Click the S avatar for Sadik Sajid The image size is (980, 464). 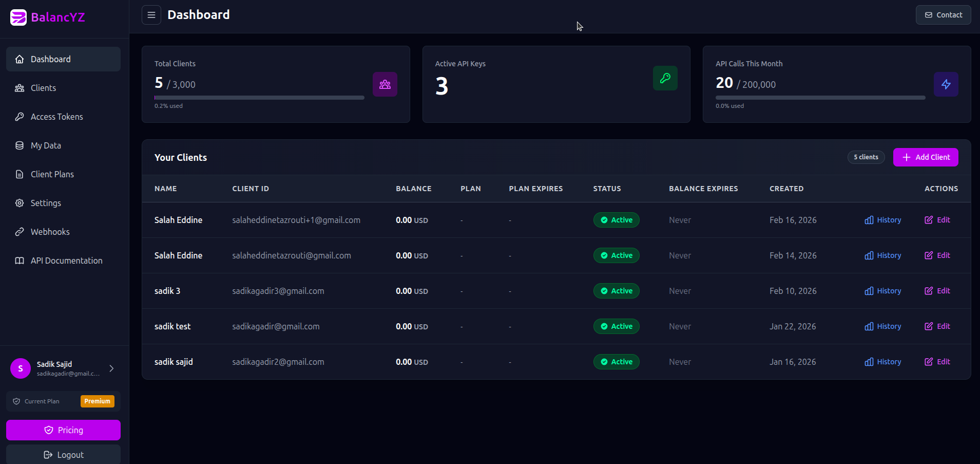coord(21,368)
